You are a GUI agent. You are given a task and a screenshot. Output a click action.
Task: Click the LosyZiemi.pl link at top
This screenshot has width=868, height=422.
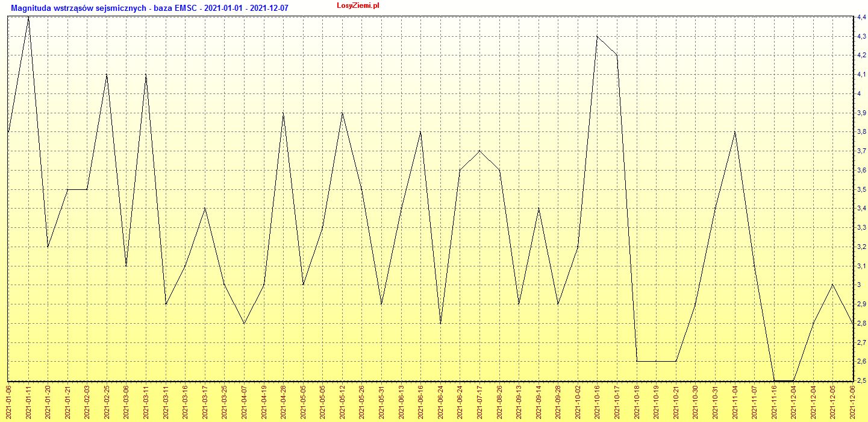358,5
